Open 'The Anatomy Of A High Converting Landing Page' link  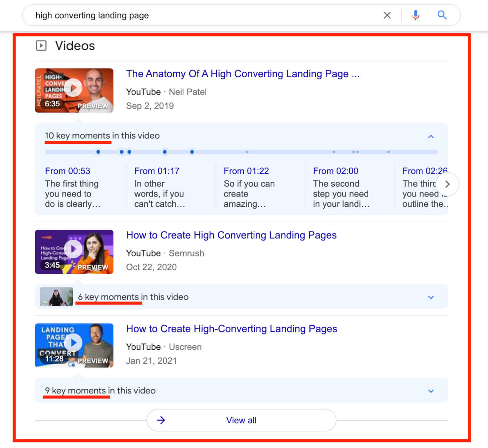click(x=243, y=74)
